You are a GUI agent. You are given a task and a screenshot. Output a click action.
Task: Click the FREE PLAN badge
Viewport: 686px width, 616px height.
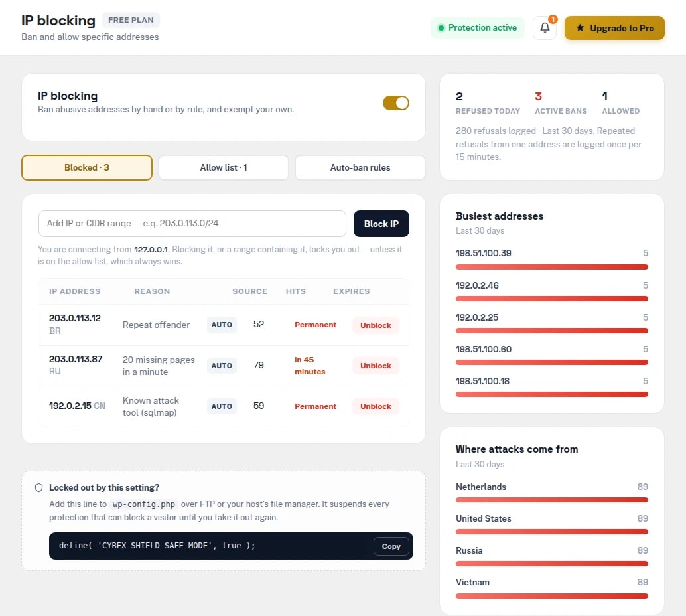tap(131, 20)
